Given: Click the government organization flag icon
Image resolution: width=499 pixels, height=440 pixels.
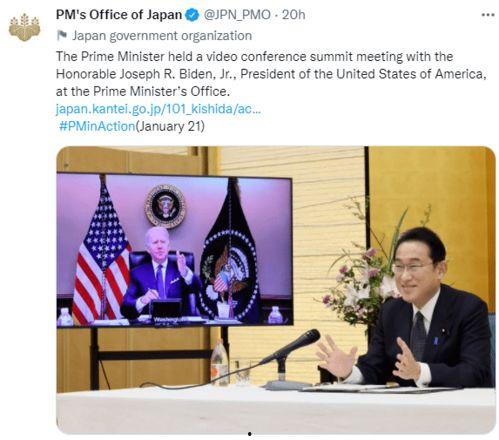Looking at the screenshot, I should pos(62,35).
